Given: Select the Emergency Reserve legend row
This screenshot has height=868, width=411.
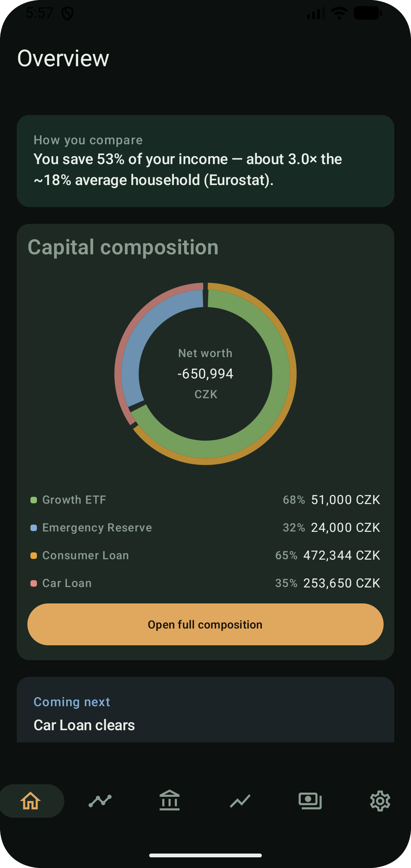Looking at the screenshot, I should point(205,528).
